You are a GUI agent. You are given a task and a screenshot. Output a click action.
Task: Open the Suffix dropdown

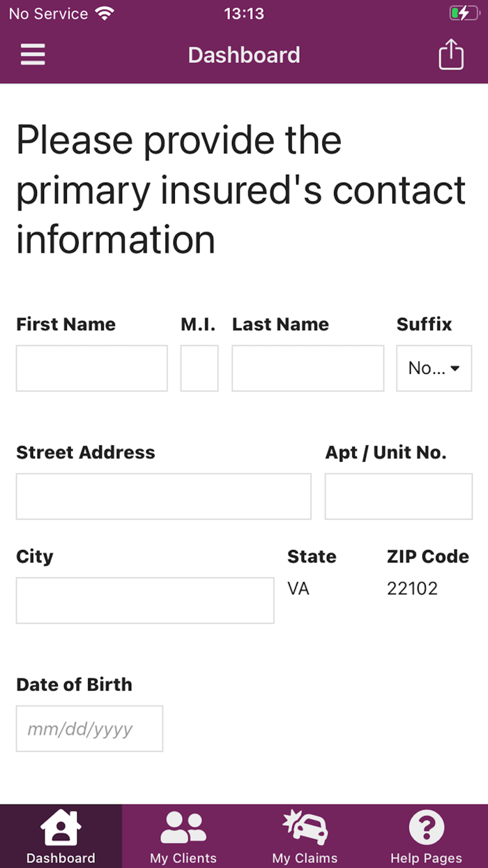coord(434,368)
